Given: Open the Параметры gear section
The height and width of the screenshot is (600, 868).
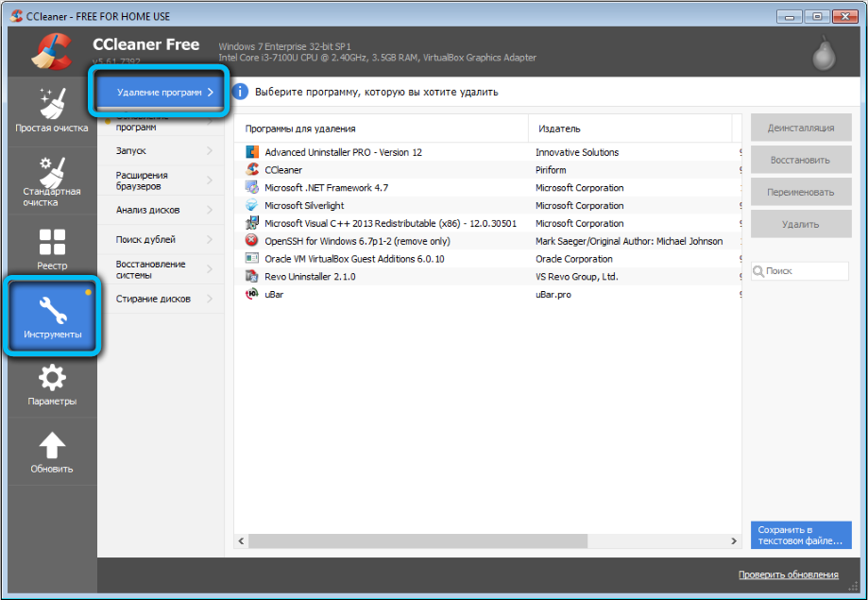Looking at the screenshot, I should tap(51, 386).
